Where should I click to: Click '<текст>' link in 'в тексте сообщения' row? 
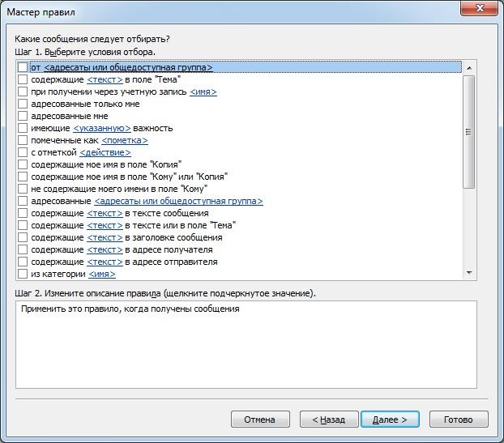pos(105,213)
